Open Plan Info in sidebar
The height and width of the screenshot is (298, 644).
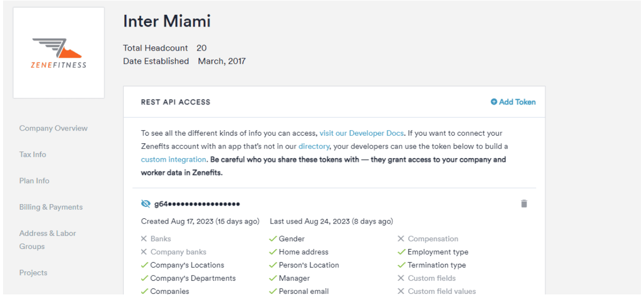click(34, 181)
